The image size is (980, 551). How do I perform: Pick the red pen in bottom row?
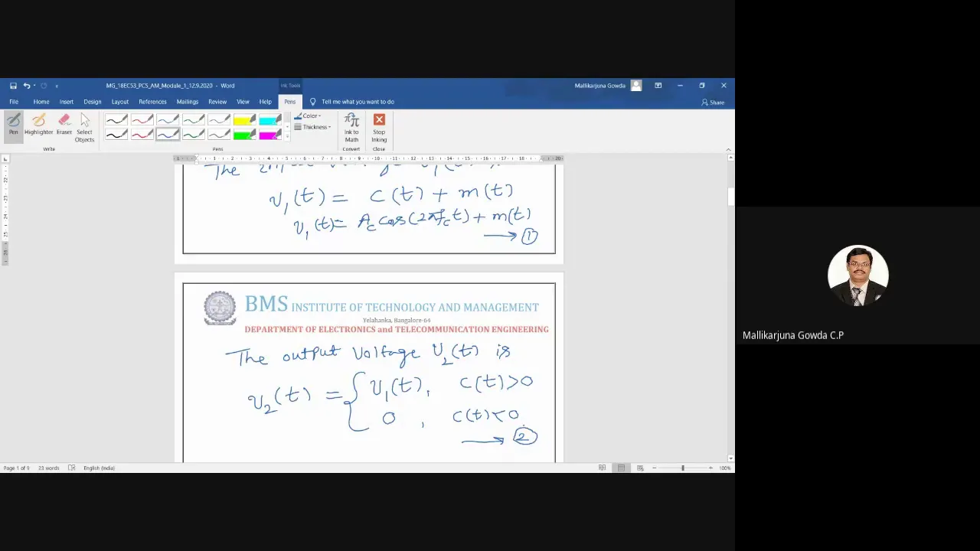point(142,135)
